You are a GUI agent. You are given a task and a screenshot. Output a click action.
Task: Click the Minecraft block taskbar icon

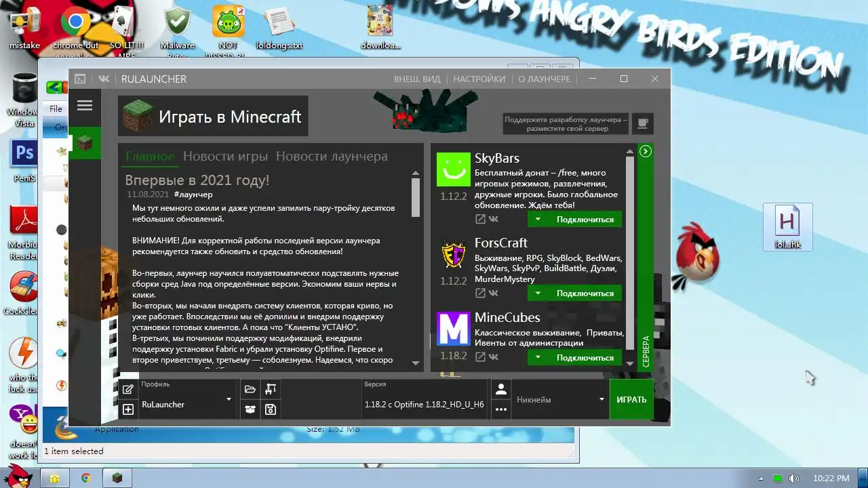(x=117, y=478)
